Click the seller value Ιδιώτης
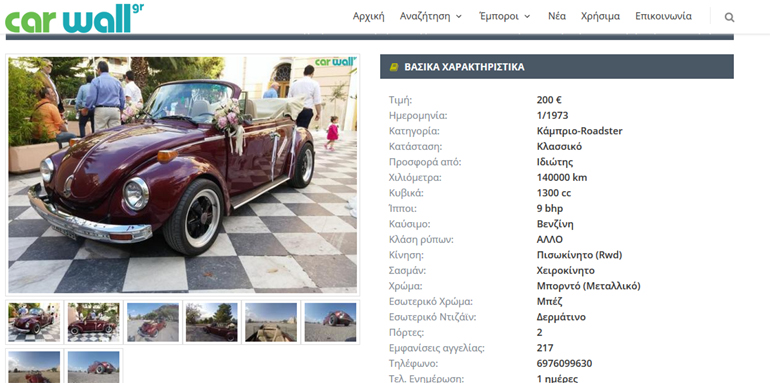 click(x=555, y=162)
